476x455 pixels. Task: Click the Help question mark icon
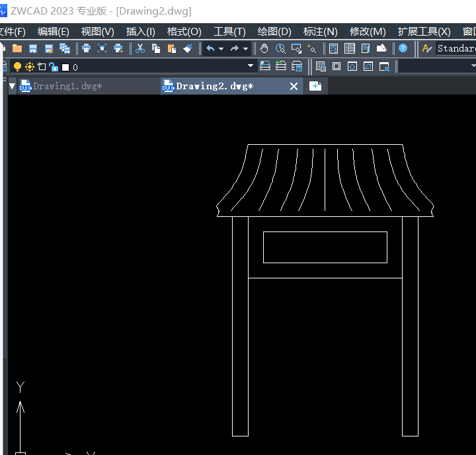point(403,48)
